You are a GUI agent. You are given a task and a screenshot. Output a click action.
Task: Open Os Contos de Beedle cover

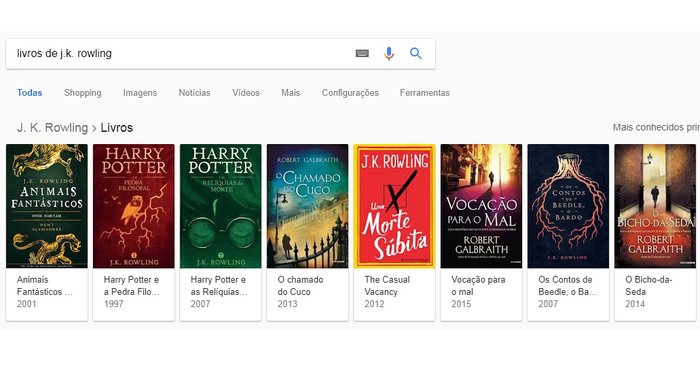568,206
